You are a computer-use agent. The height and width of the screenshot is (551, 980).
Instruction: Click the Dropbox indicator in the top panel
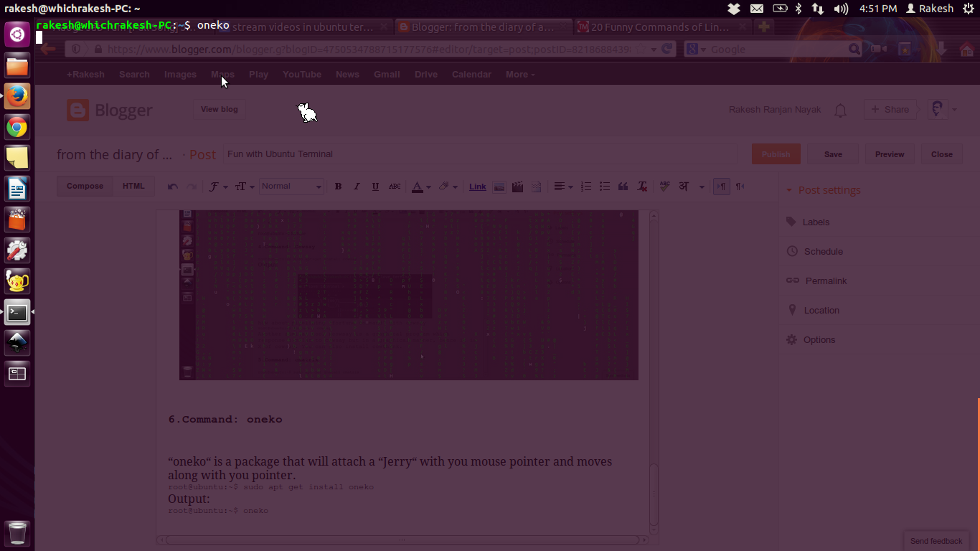pyautogui.click(x=733, y=9)
